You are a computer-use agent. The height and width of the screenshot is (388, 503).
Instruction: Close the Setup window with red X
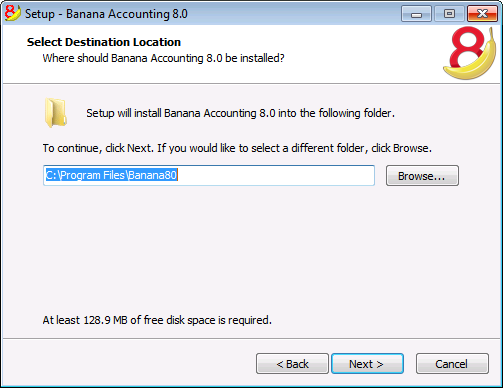482,14
